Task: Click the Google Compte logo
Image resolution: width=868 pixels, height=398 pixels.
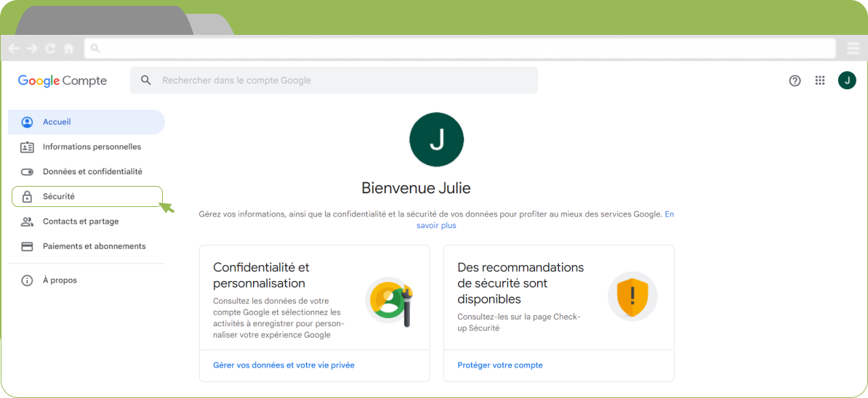Action: pyautogui.click(x=63, y=81)
